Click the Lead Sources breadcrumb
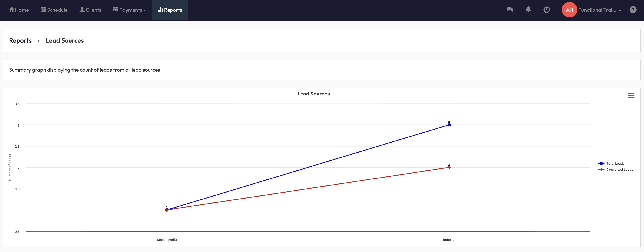 click(x=65, y=40)
